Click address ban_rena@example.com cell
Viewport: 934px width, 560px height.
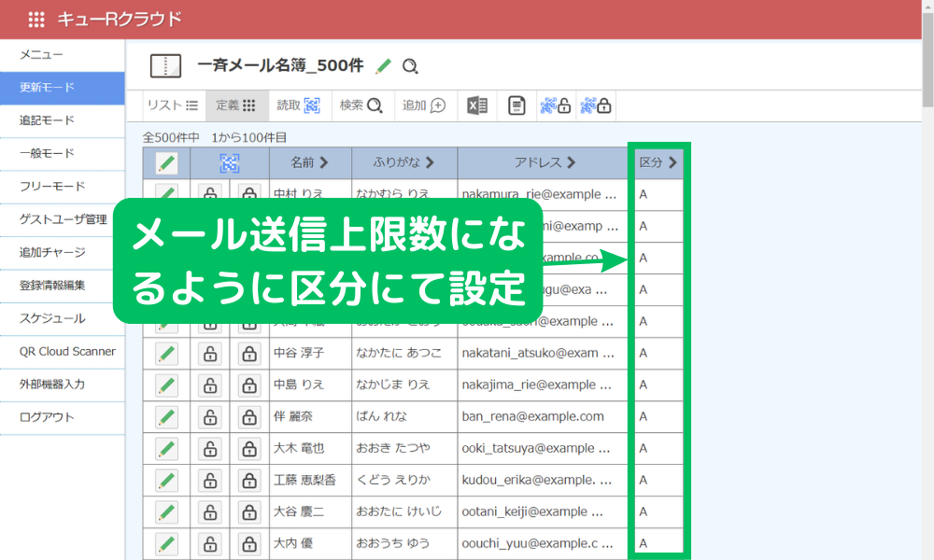click(x=543, y=416)
